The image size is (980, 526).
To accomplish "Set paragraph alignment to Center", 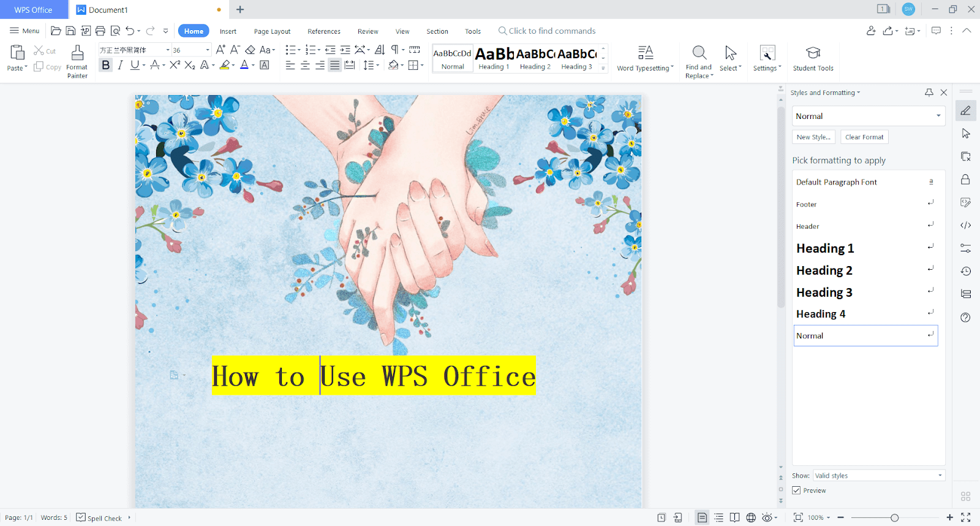I will point(305,65).
